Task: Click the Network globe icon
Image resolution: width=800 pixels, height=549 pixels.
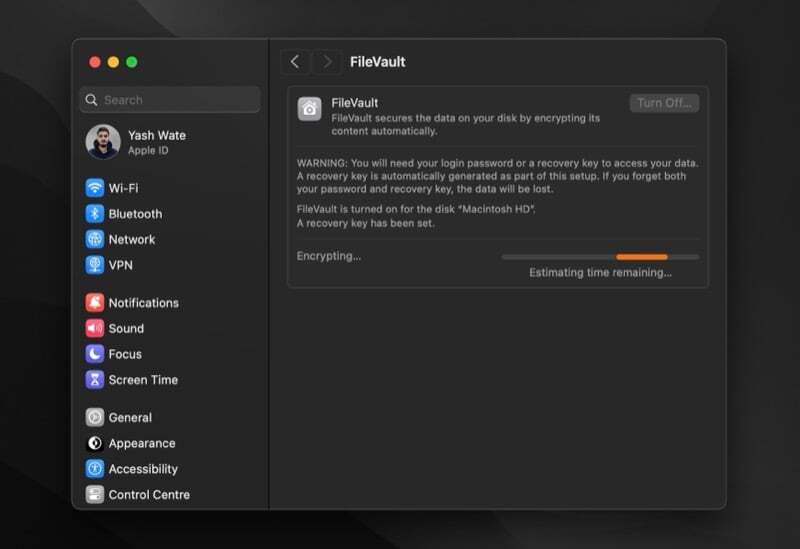Action: click(95, 239)
